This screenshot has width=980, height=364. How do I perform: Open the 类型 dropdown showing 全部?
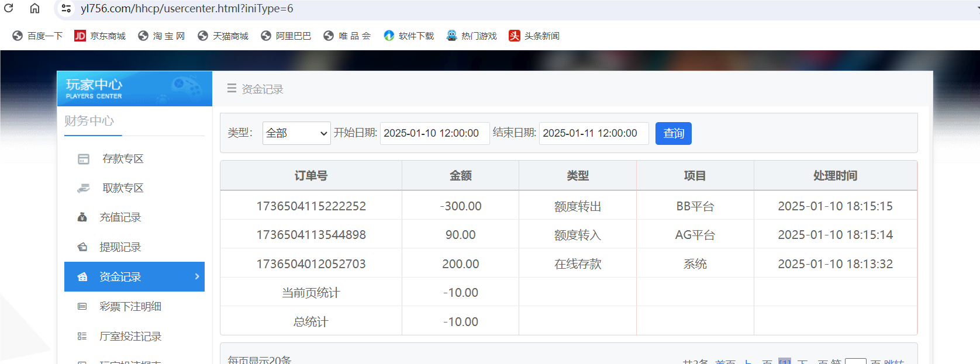[296, 133]
